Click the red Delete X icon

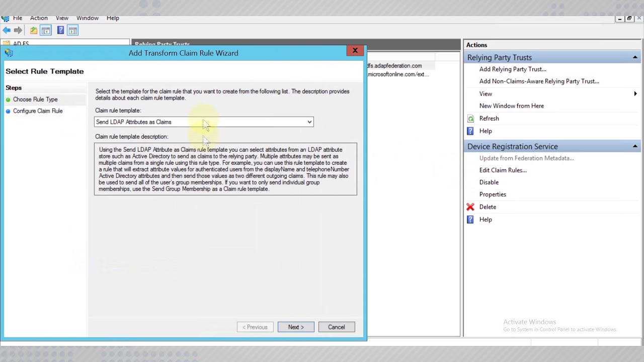(470, 207)
